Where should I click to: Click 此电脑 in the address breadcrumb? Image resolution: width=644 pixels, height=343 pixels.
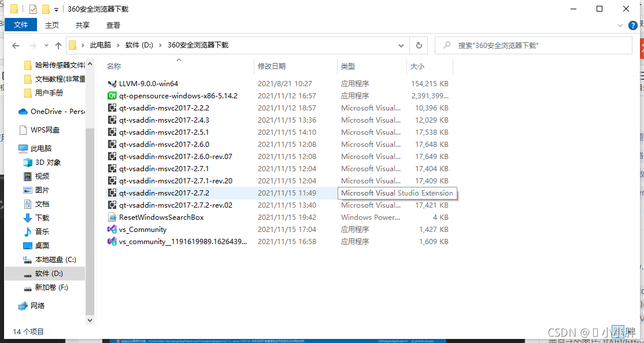[x=101, y=45]
